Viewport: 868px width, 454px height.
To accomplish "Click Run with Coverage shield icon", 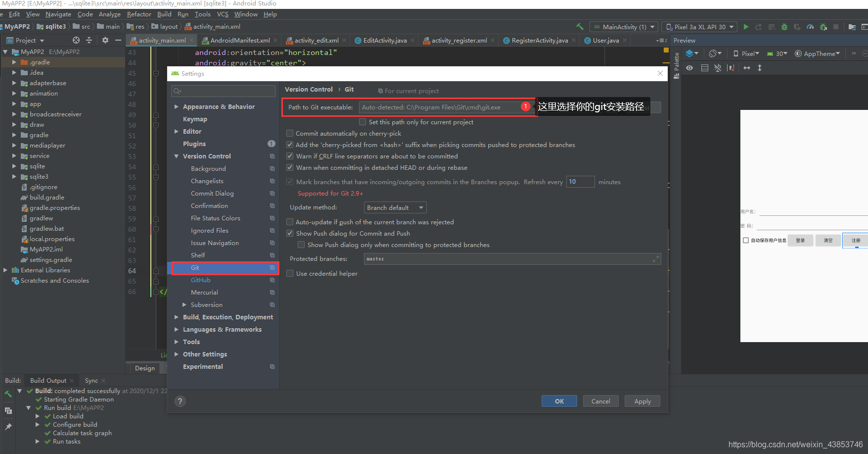I will click(797, 27).
